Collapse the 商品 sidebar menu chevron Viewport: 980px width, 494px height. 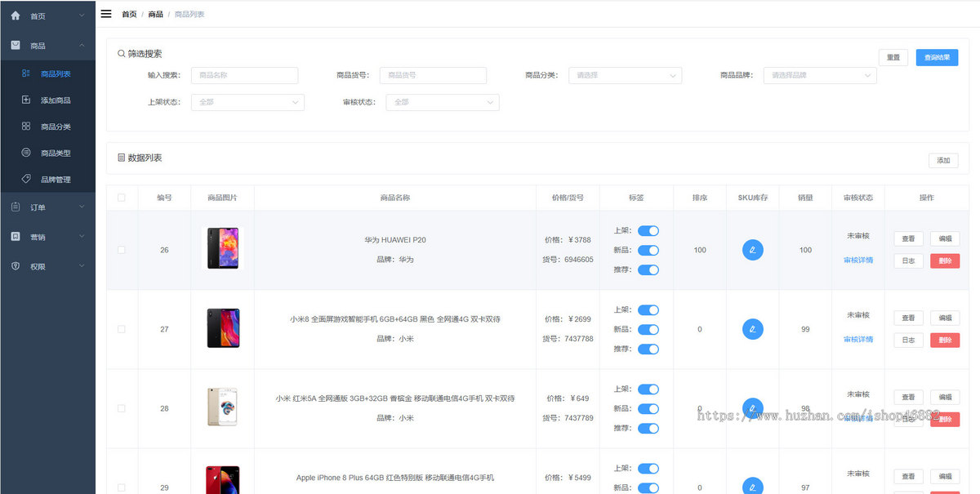(x=82, y=46)
